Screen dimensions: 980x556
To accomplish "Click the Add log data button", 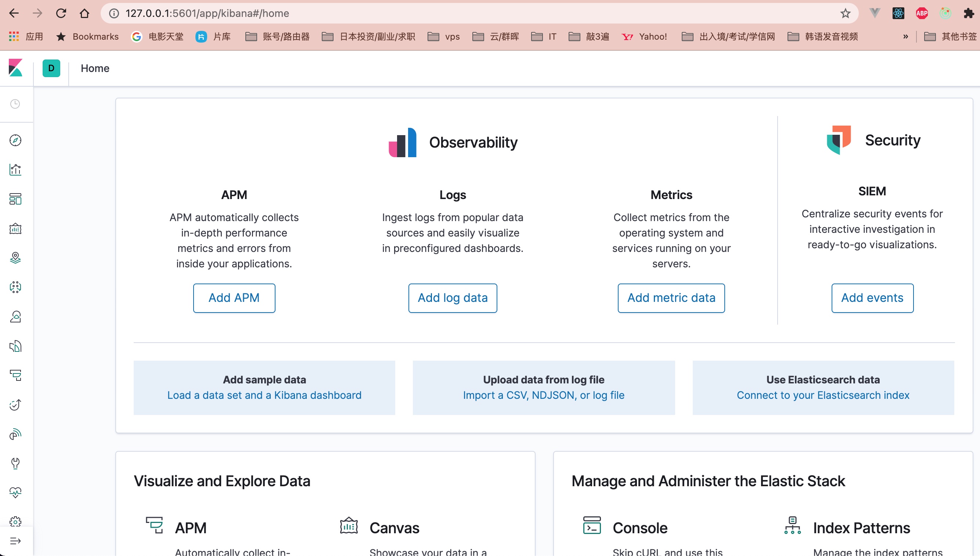I will pyautogui.click(x=453, y=298).
